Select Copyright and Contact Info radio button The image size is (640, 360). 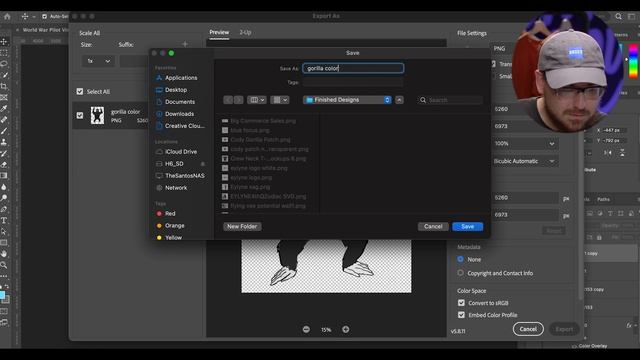[460, 273]
